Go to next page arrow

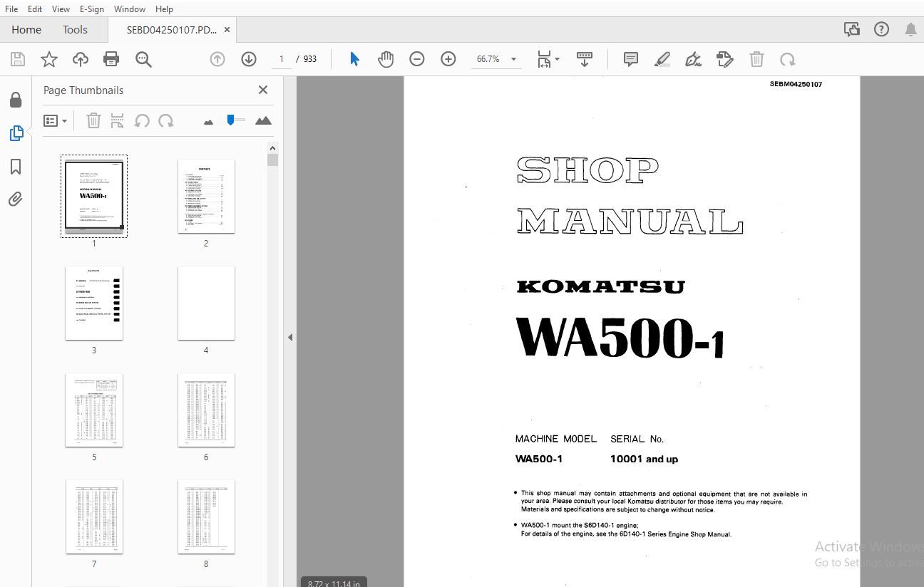tap(249, 59)
